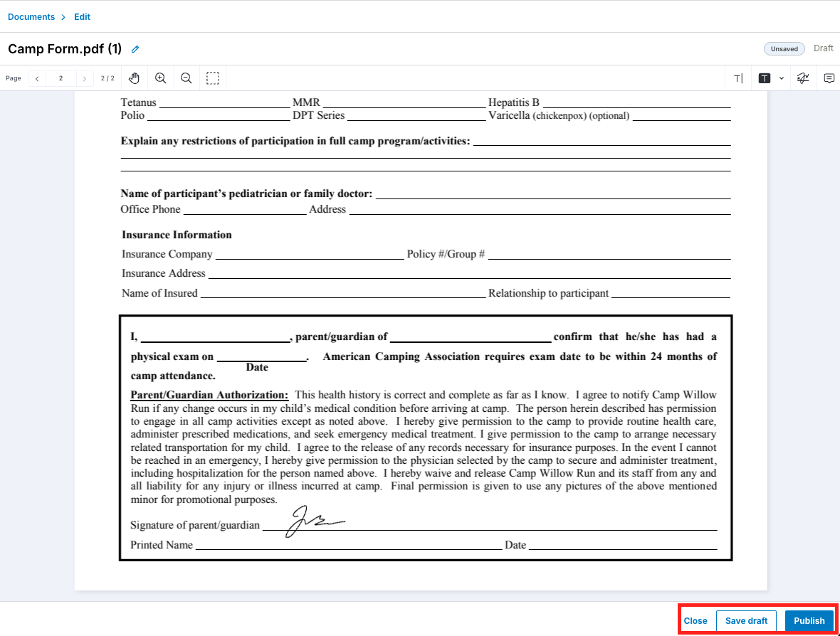
Task: Zoom in on the document
Action: coord(160,78)
